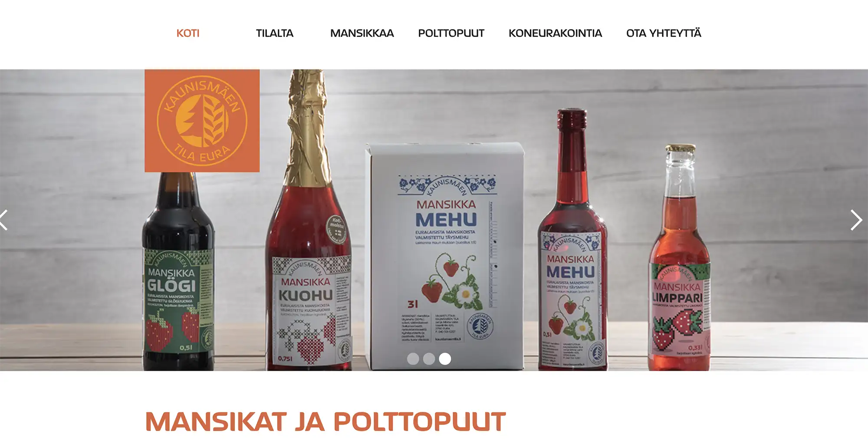Open the Mansikkaa menu item
This screenshot has width=868, height=448.
[362, 33]
